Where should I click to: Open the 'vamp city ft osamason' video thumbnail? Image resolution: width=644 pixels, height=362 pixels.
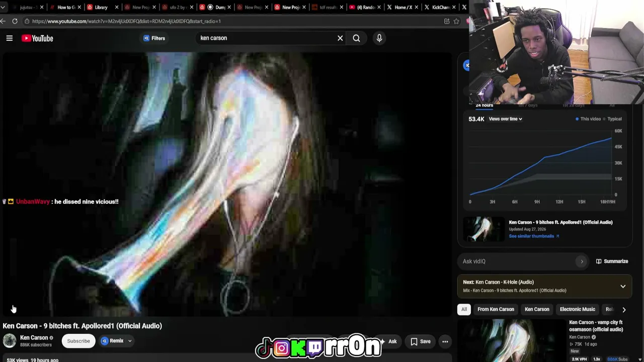pyautogui.click(x=511, y=341)
